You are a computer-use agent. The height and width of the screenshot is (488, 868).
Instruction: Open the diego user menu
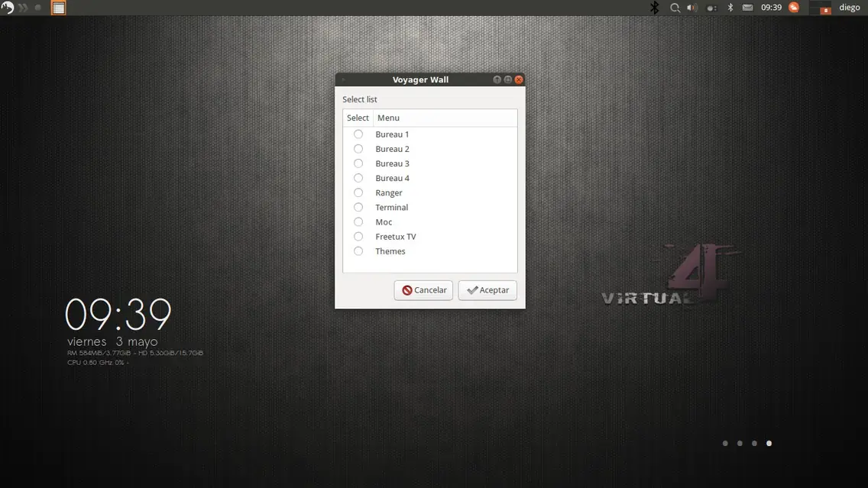(x=849, y=8)
